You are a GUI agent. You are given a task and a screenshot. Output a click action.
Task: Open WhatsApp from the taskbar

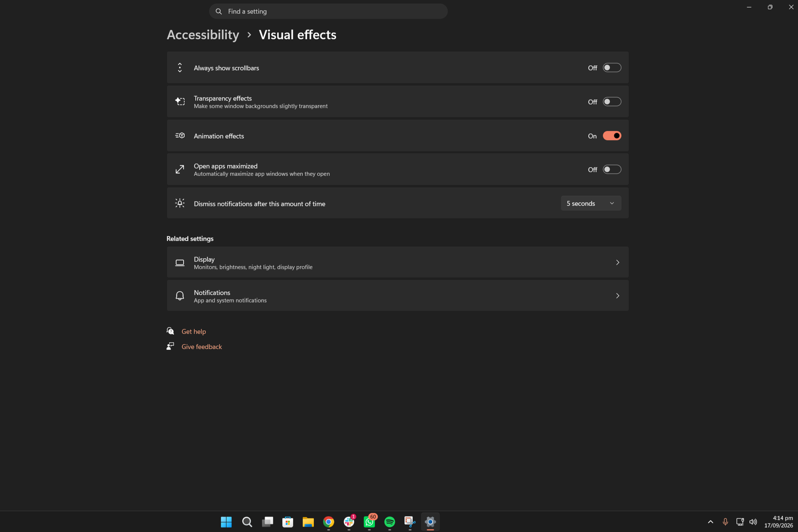click(369, 522)
